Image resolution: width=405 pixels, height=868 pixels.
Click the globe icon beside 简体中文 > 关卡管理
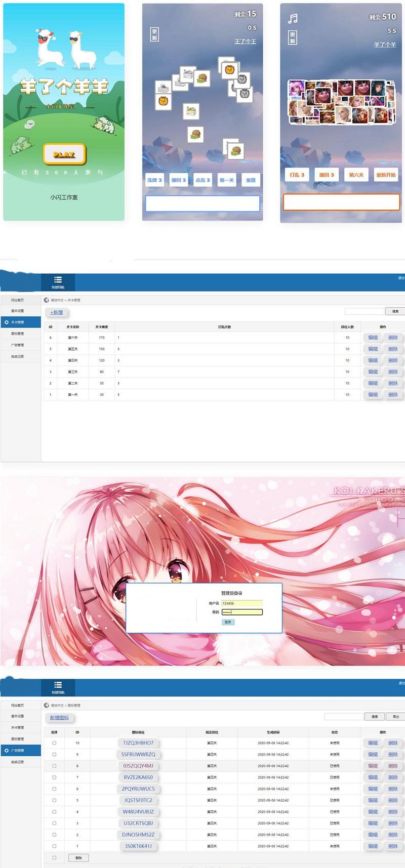[47, 300]
